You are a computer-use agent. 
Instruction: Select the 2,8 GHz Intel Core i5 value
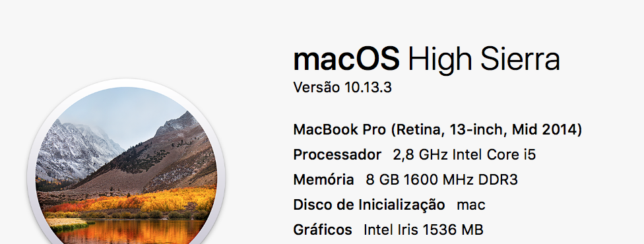coord(465,155)
